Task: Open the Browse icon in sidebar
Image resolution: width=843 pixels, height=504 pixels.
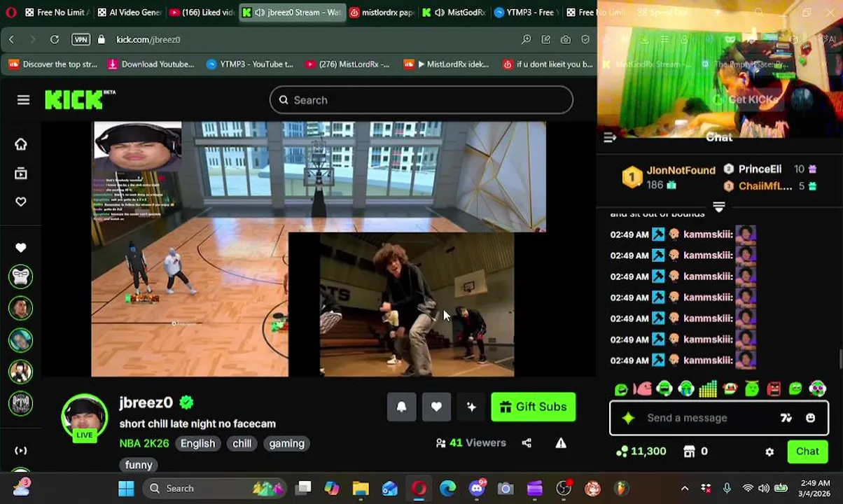Action: pyautogui.click(x=21, y=174)
